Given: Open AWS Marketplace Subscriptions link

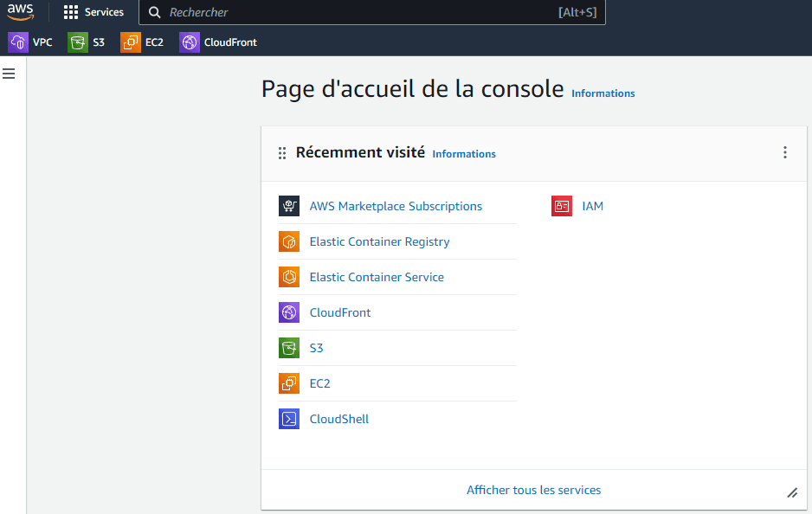Looking at the screenshot, I should tap(396, 206).
